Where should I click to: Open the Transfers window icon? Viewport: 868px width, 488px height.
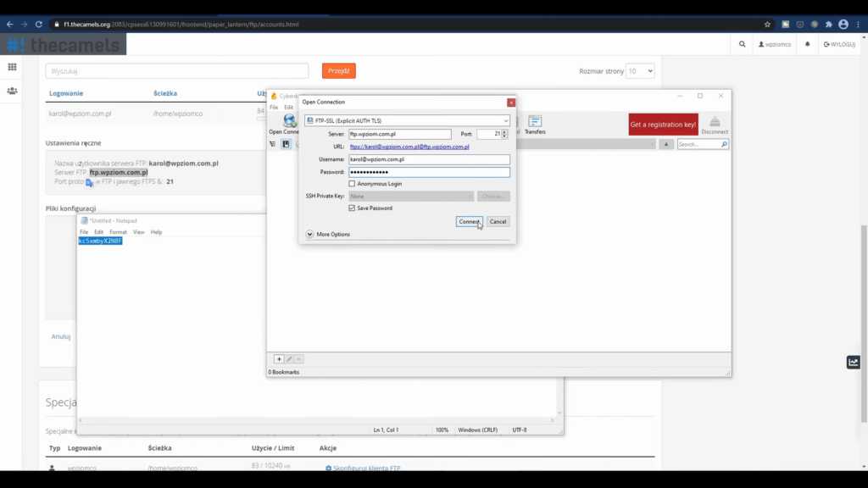coord(535,122)
